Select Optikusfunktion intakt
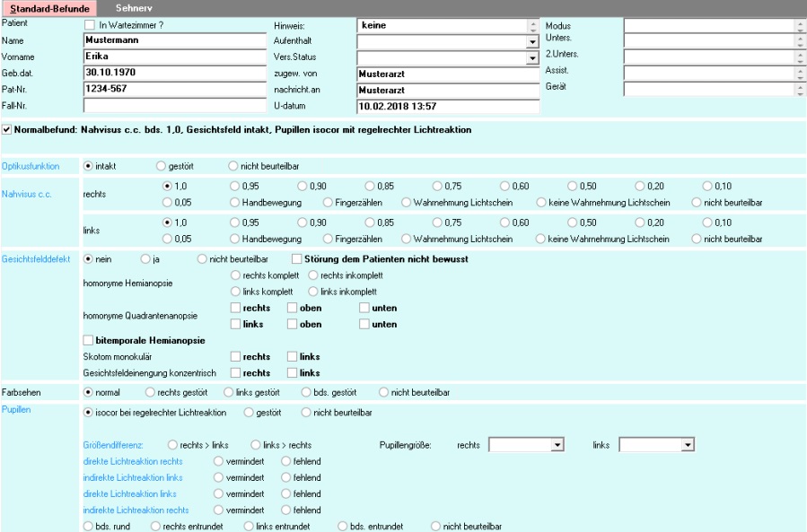Image resolution: width=807 pixels, height=532 pixels. 88,166
